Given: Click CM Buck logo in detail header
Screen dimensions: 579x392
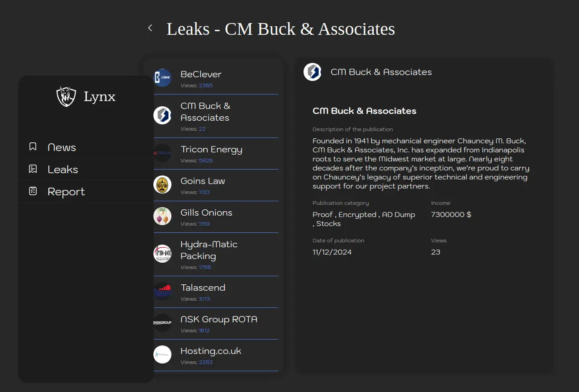Looking at the screenshot, I should [313, 72].
